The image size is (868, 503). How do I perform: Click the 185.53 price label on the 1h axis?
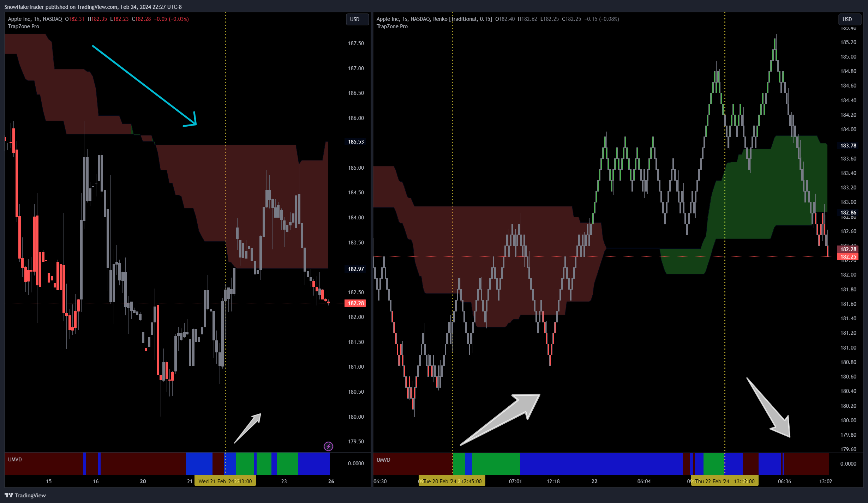355,141
